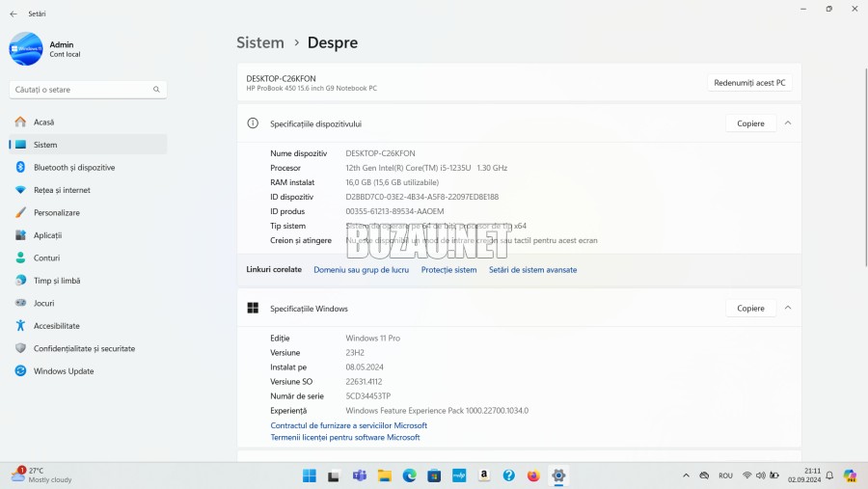868x489 pixels.
Task: Open Windows Update settings
Action: [88, 371]
